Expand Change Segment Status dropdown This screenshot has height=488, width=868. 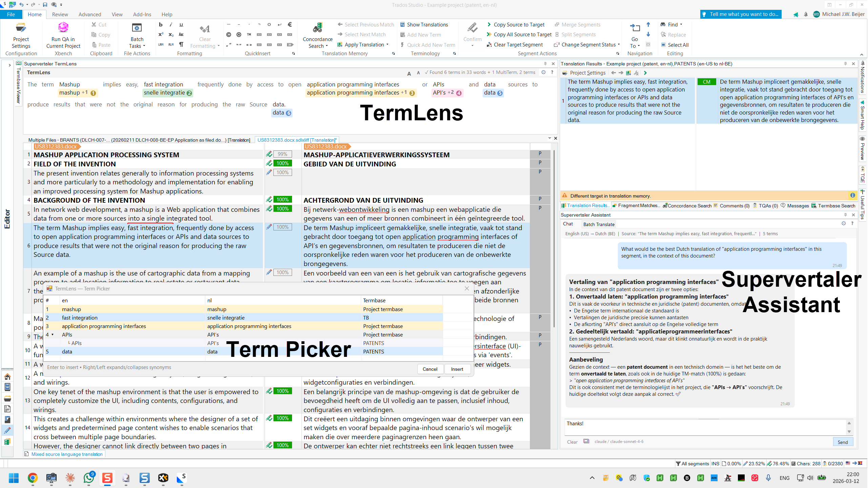pos(619,45)
